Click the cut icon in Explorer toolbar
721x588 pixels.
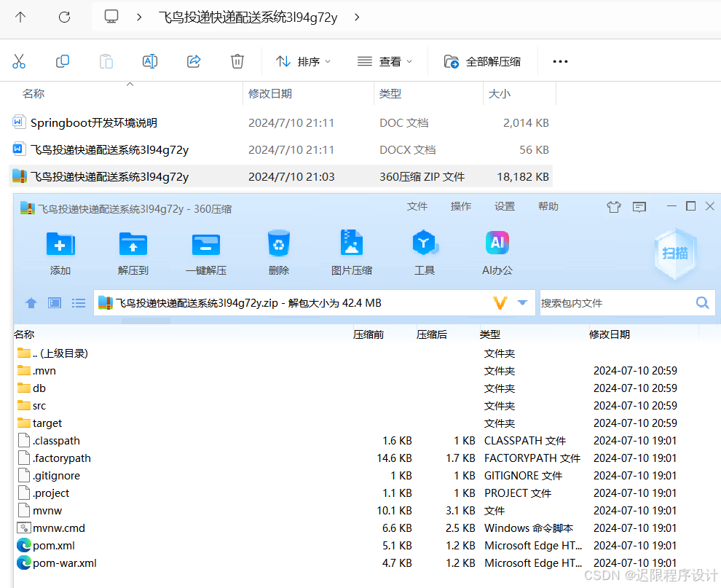coord(19,61)
